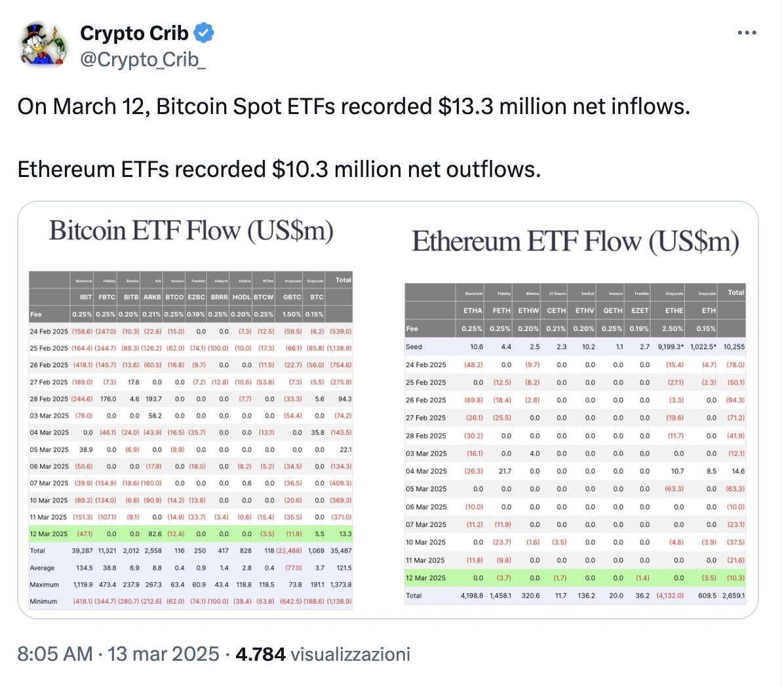Click the Crypto Crib display name
The height and width of the screenshot is (687, 784).
[x=134, y=33]
